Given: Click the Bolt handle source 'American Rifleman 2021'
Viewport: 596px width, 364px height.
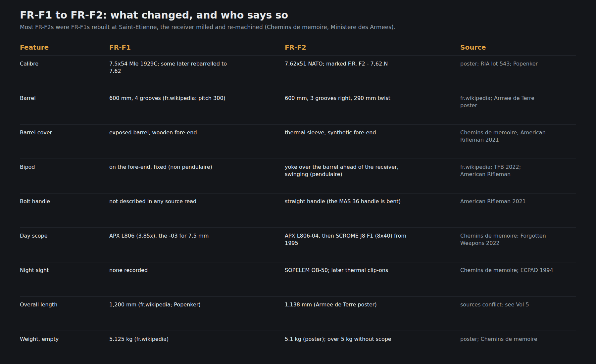Looking at the screenshot, I should click(x=493, y=201).
